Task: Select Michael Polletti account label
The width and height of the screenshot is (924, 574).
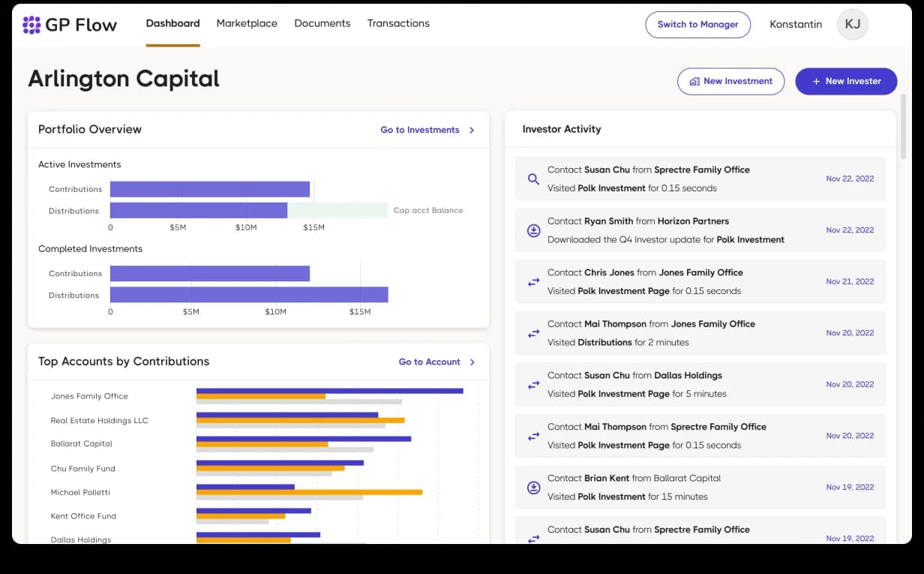Action: (x=80, y=492)
